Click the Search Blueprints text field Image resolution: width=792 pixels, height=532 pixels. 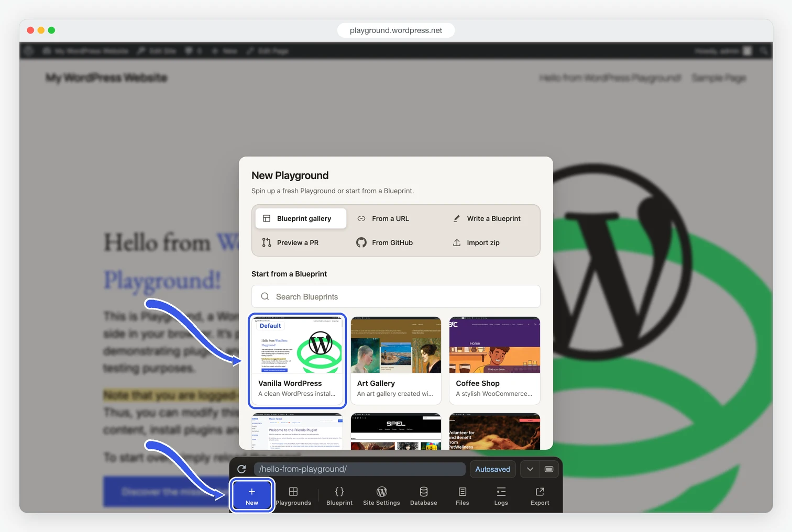396,296
